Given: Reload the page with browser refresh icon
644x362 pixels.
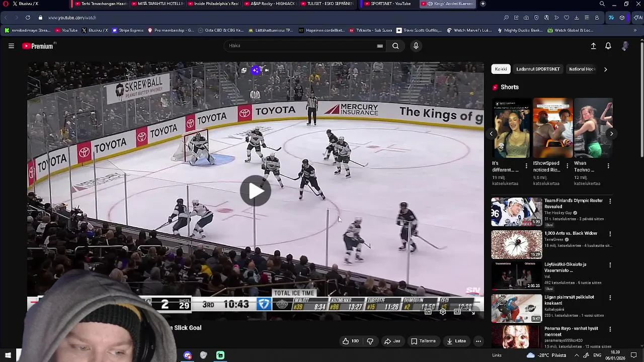Looking at the screenshot, I should point(28,18).
